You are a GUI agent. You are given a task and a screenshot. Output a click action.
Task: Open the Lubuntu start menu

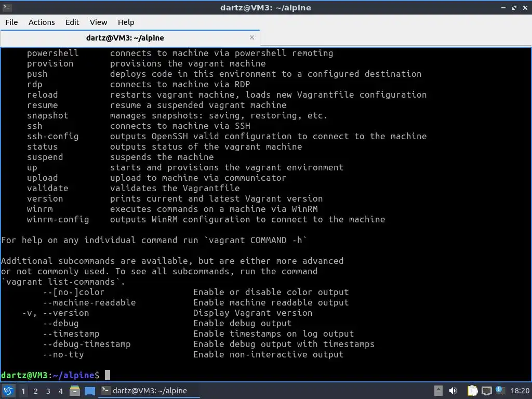[8, 391]
